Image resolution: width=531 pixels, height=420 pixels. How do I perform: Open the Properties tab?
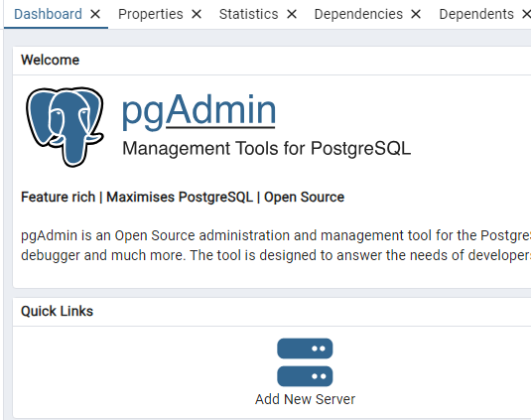coord(151,14)
